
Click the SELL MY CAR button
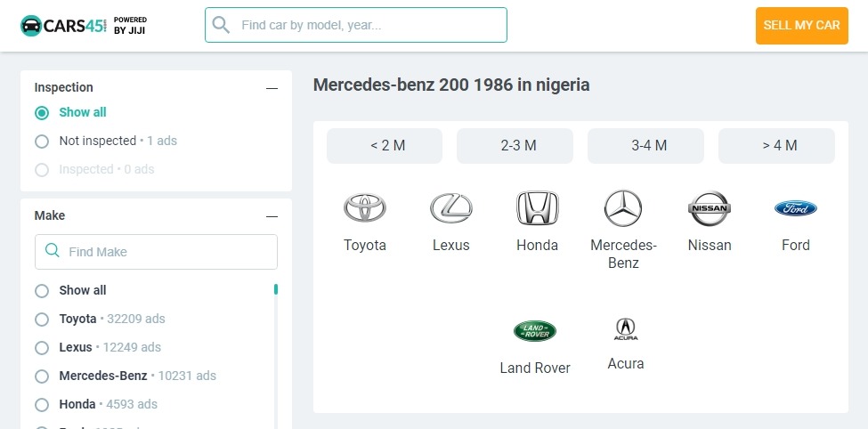[802, 26]
